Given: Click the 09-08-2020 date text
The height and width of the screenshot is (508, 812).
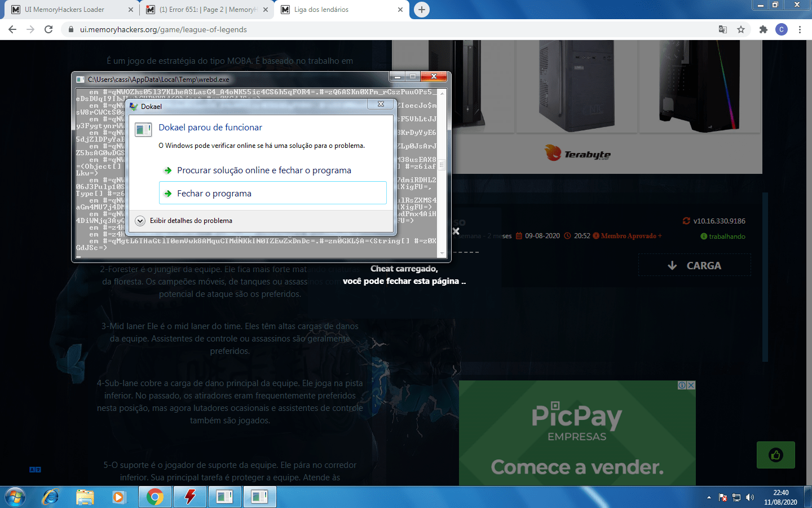Looking at the screenshot, I should click(x=542, y=236).
